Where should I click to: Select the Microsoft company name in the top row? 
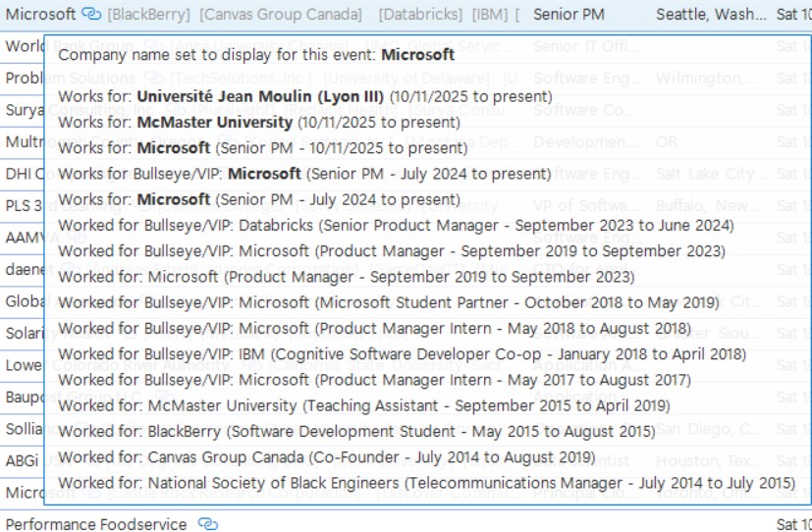(39, 15)
